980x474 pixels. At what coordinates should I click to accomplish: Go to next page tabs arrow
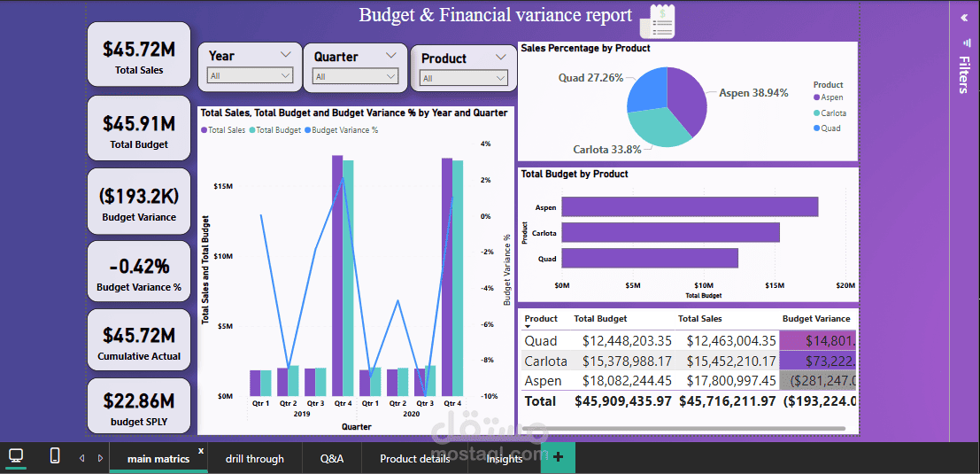point(100,458)
